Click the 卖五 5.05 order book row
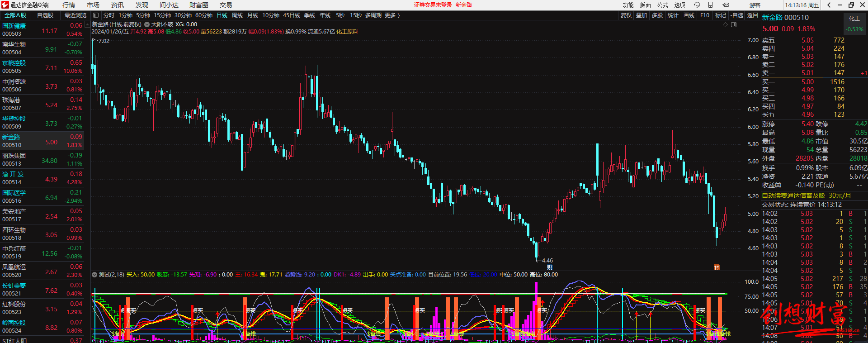 click(815, 40)
